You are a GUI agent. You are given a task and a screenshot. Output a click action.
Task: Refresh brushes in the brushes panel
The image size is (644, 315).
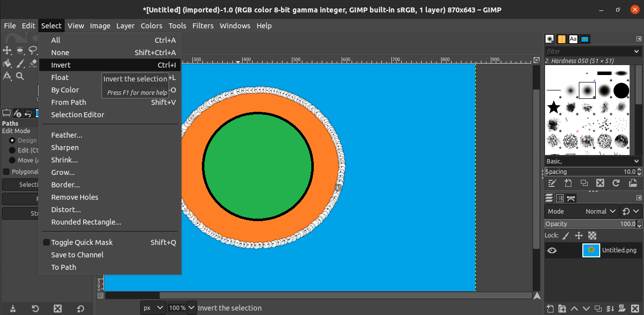coord(616,183)
